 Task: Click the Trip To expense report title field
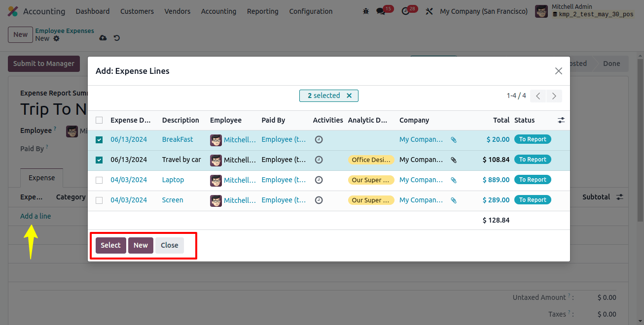click(53, 109)
